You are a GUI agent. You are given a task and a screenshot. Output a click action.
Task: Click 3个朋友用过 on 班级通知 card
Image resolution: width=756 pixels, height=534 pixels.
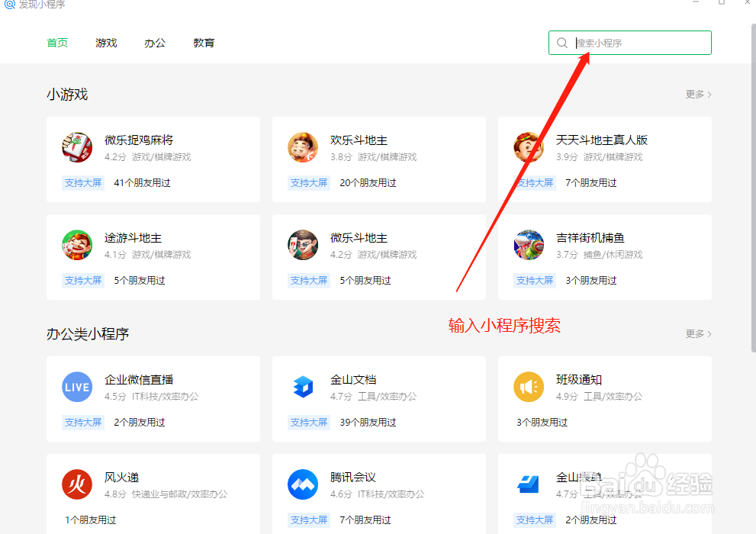click(x=542, y=423)
